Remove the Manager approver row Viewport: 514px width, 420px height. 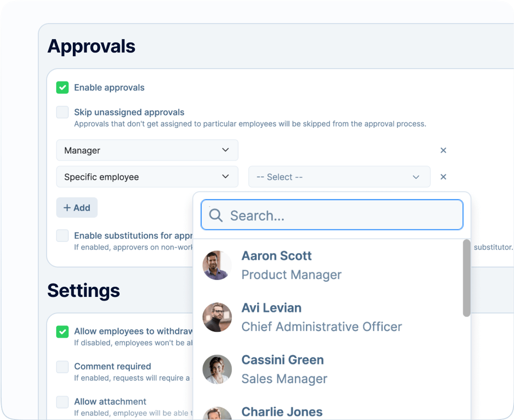coord(443,150)
